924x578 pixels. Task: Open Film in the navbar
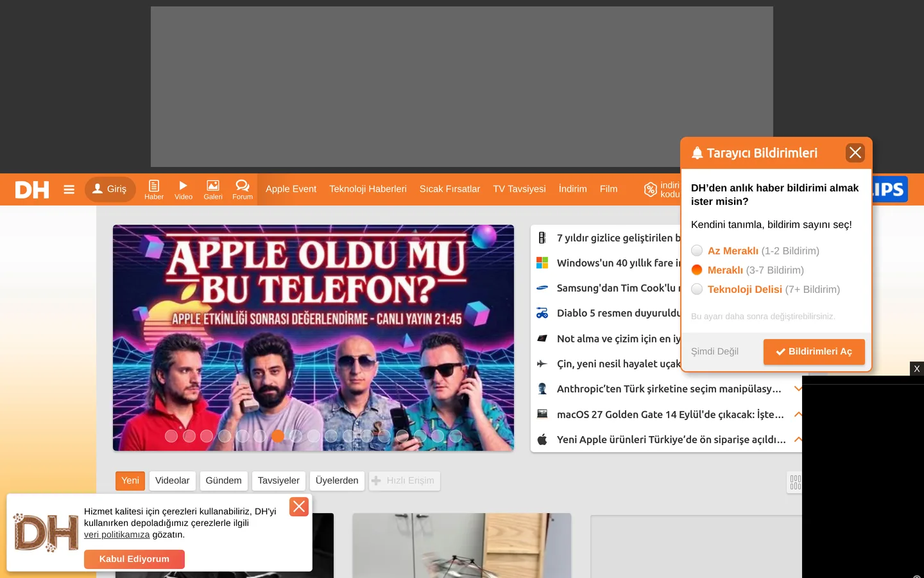pos(608,189)
